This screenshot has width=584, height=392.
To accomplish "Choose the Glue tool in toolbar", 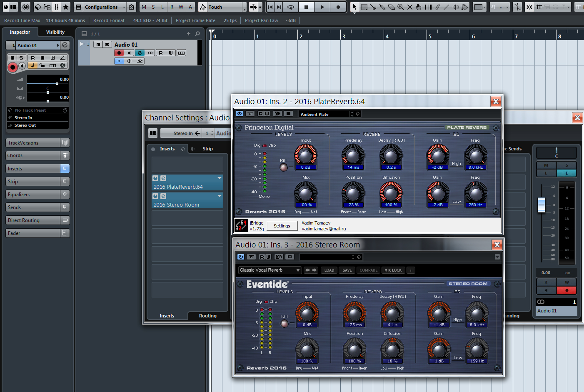I will (382, 7).
